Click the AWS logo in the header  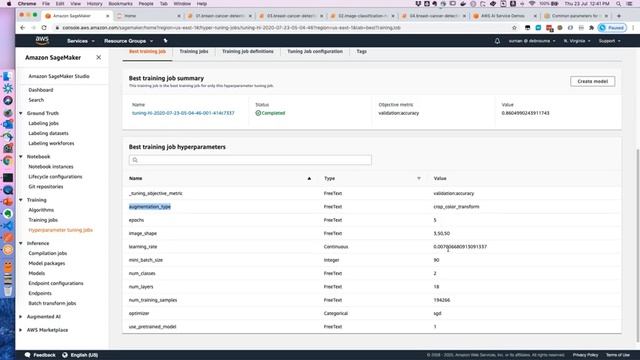click(x=42, y=40)
